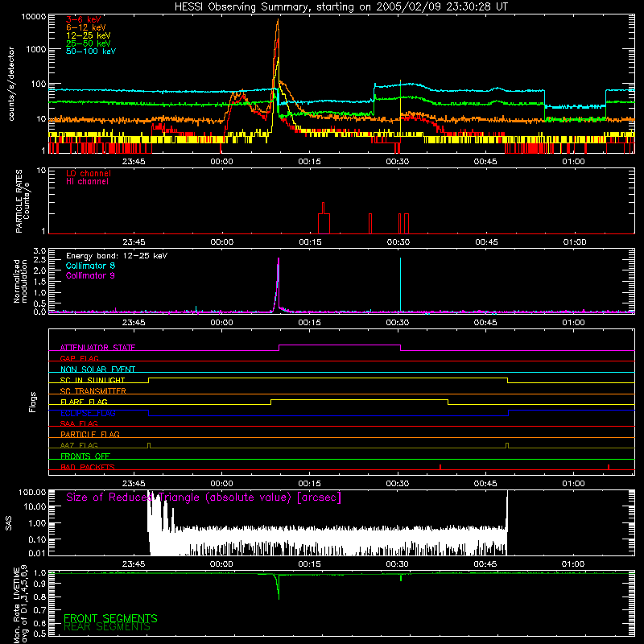Click the FRONTS OFF flag label
This screenshot has height=644, width=644.
click(x=85, y=456)
